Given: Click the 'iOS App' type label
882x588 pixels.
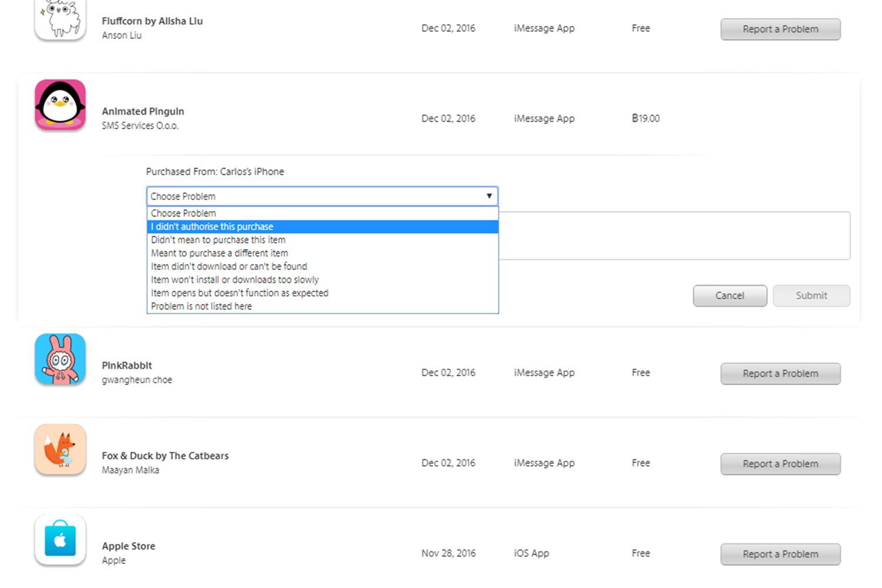Looking at the screenshot, I should click(532, 553).
